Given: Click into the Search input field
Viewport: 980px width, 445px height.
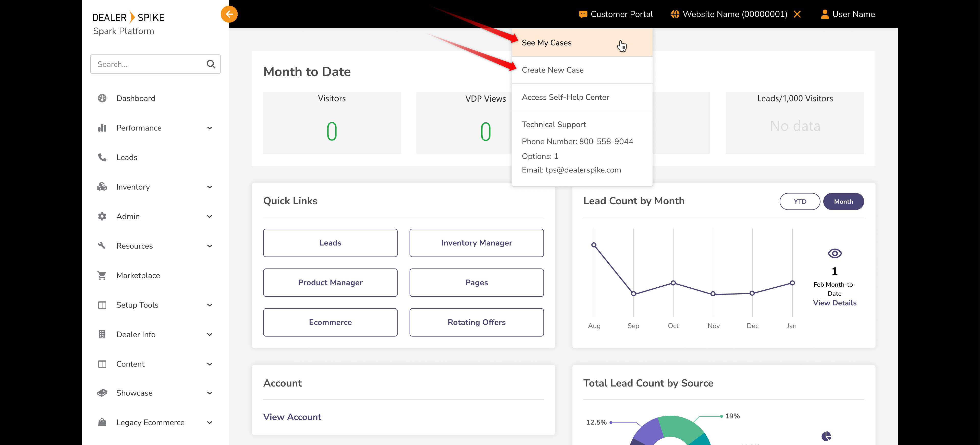Looking at the screenshot, I should pos(148,64).
